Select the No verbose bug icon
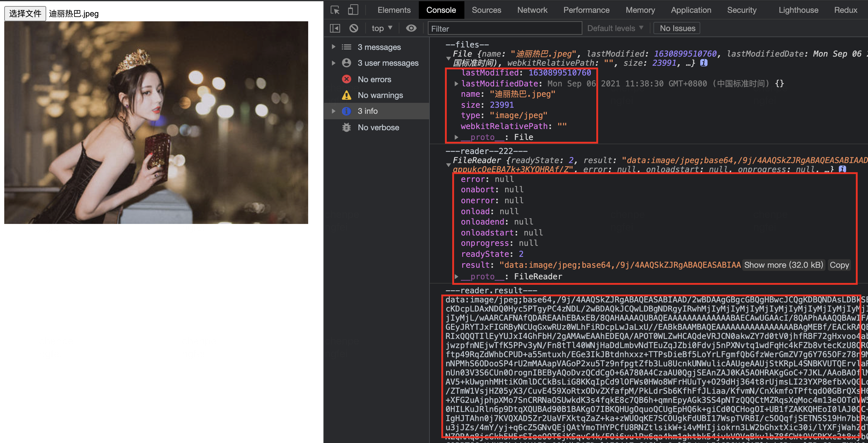This screenshot has width=868, height=443. click(346, 127)
